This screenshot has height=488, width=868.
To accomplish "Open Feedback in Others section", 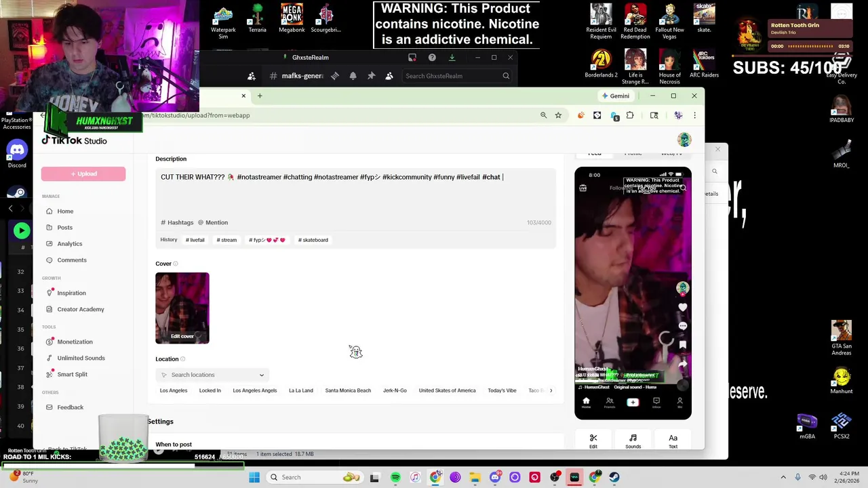I will tap(70, 407).
